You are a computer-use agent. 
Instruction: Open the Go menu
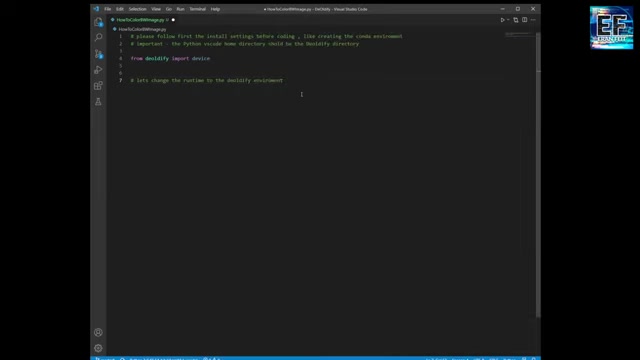click(x=169, y=9)
